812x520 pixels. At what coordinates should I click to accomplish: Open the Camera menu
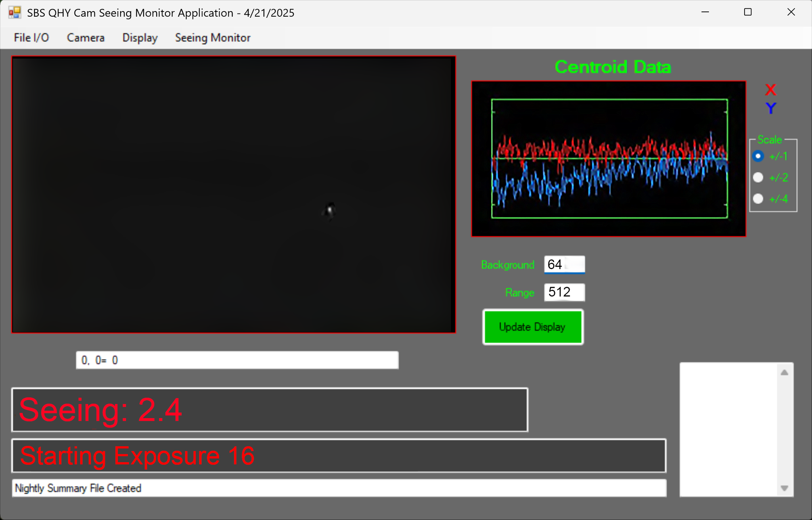86,38
